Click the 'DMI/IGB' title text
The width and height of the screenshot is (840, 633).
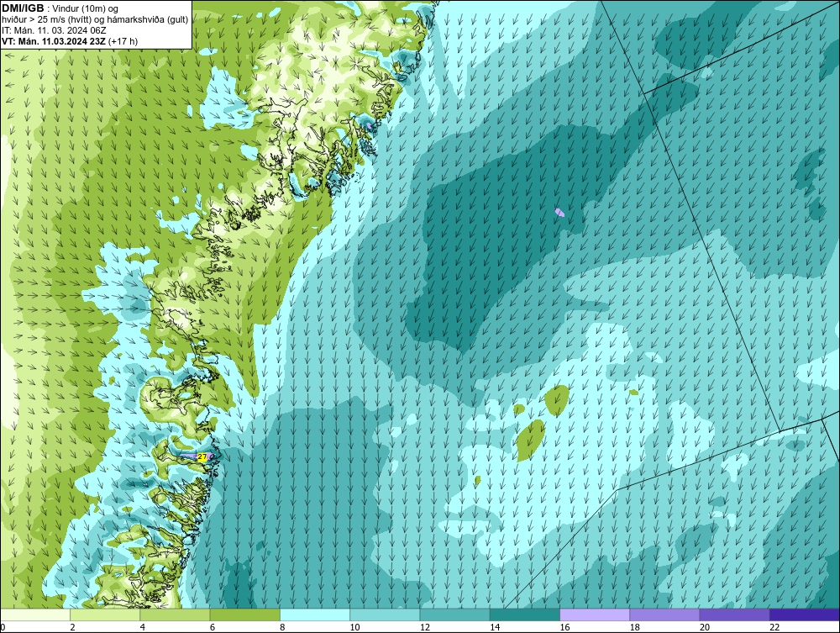[23, 8]
